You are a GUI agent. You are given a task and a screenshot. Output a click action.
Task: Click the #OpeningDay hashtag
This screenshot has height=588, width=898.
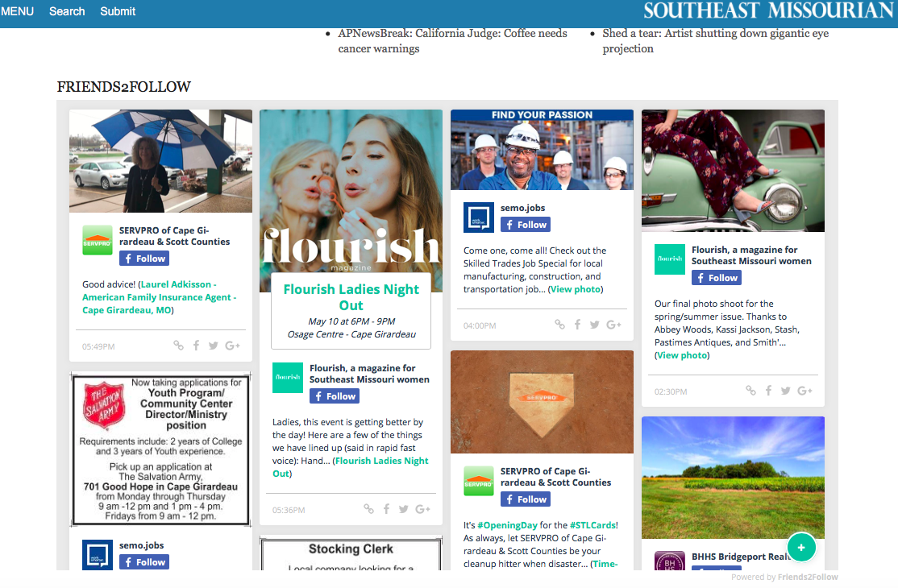(x=507, y=525)
